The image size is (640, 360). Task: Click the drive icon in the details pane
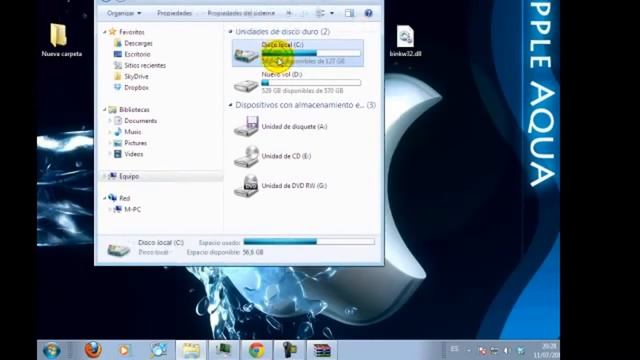click(118, 249)
